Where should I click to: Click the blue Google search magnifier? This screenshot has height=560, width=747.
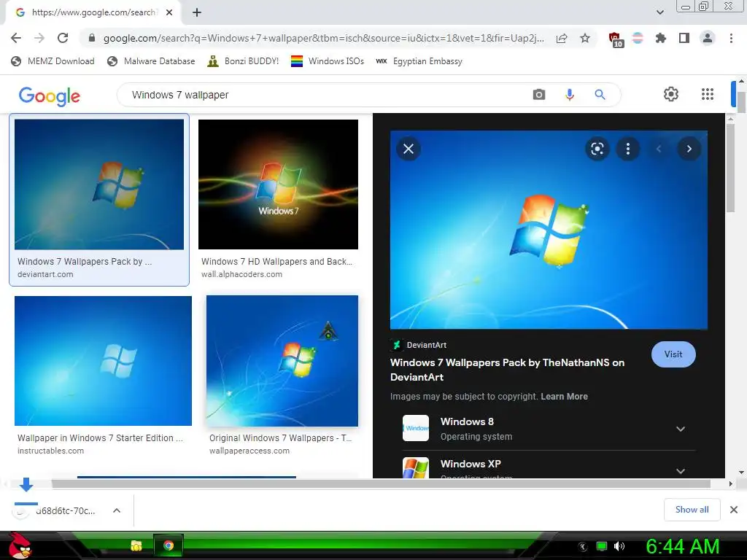tap(600, 95)
